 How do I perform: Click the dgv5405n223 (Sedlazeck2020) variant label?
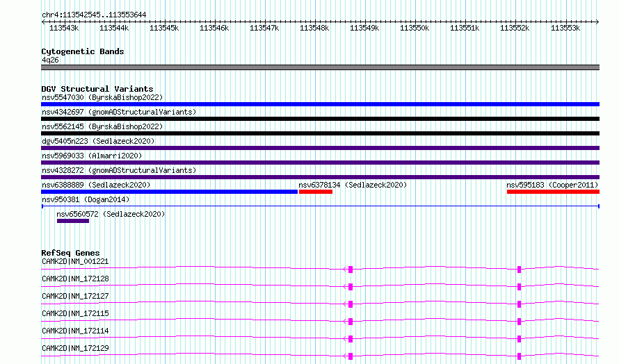pos(98,141)
